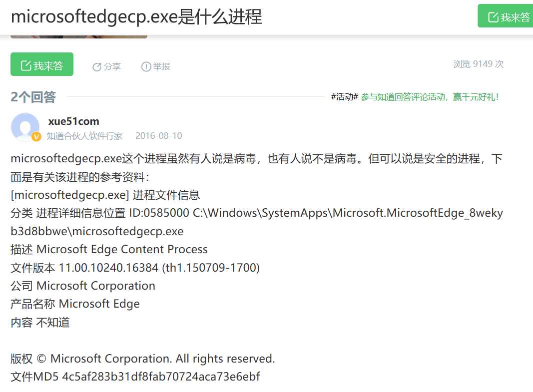Viewport: 533px width, 392px height.
Task: Click the 分享 share arrow icon
Action: [x=97, y=67]
